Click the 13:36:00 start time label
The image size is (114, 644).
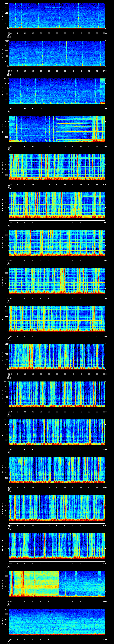point(9,450)
